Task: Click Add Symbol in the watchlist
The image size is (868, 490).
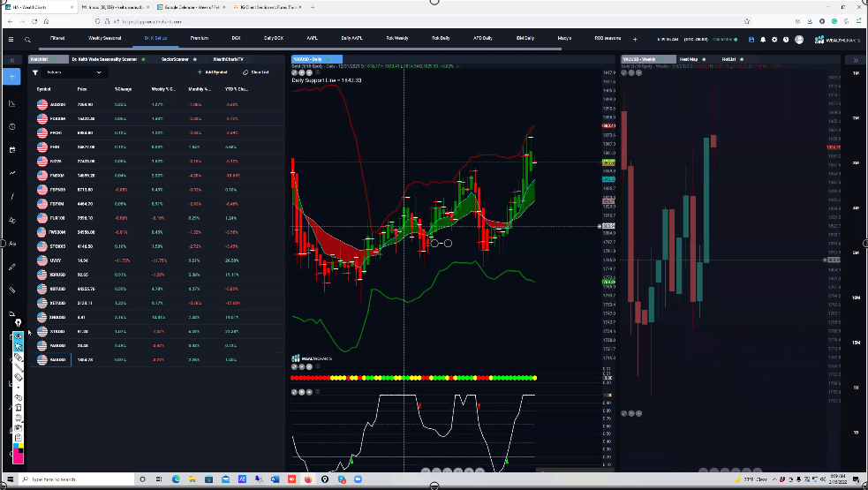Action: [x=213, y=72]
